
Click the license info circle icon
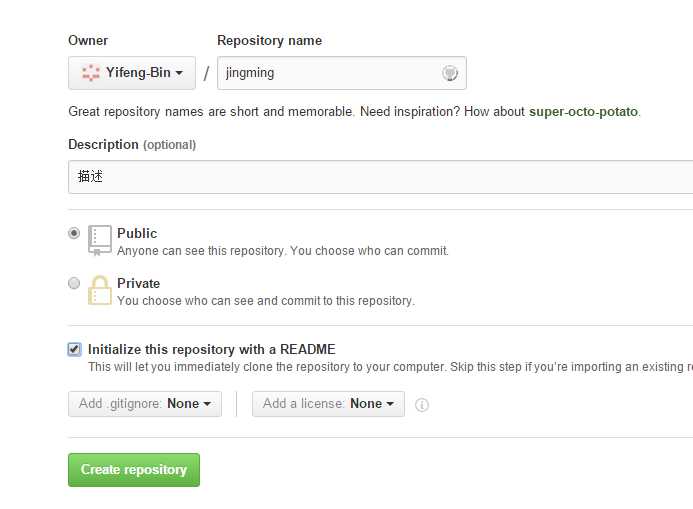(x=422, y=404)
